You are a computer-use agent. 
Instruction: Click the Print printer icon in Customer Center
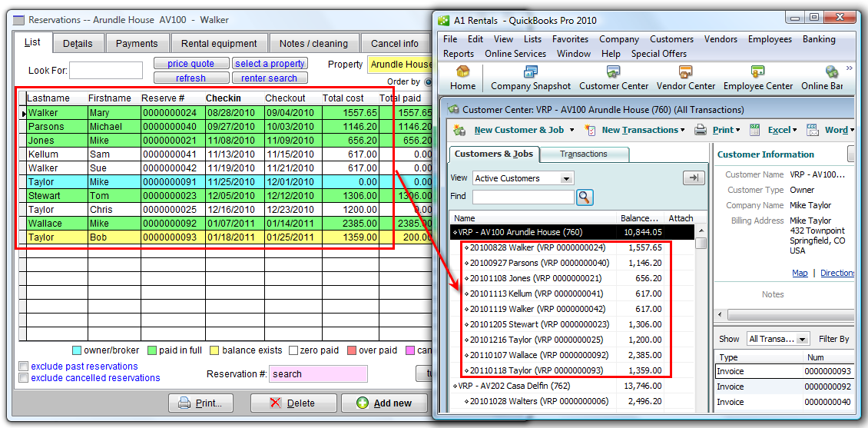click(x=701, y=130)
